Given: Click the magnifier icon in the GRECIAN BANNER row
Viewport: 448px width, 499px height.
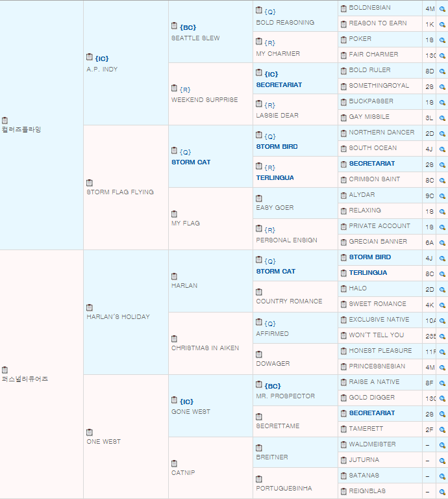Looking at the screenshot, I should [x=442, y=243].
